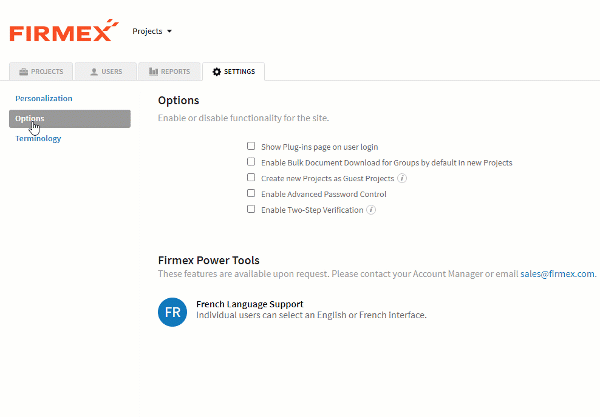Enable Bulk Document Download for Groups checkbox

click(x=251, y=162)
